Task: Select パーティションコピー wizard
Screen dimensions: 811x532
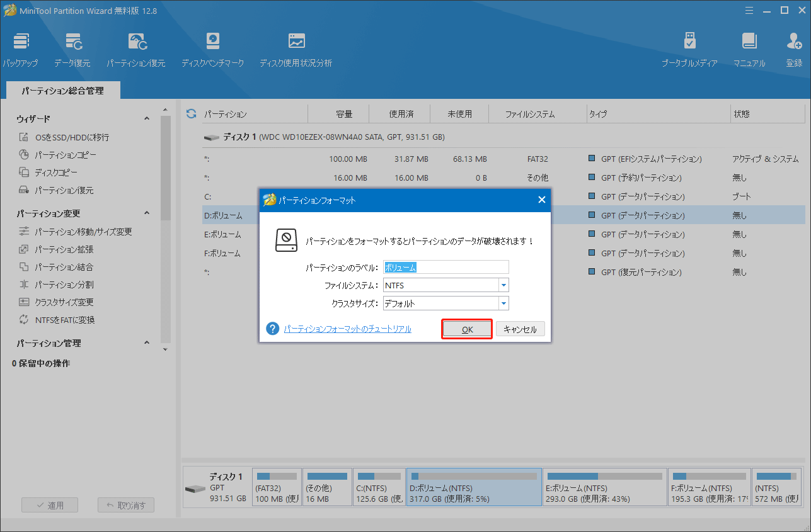Action: point(57,155)
